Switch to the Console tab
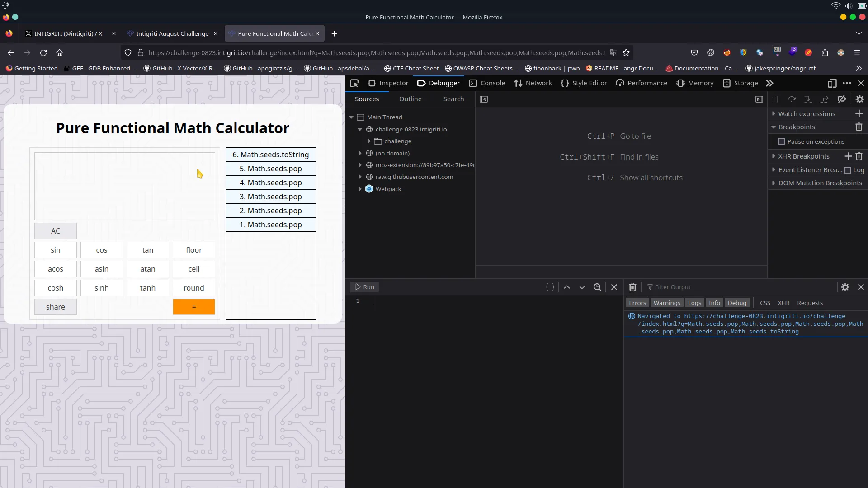Viewport: 868px width, 488px height. 487,83
